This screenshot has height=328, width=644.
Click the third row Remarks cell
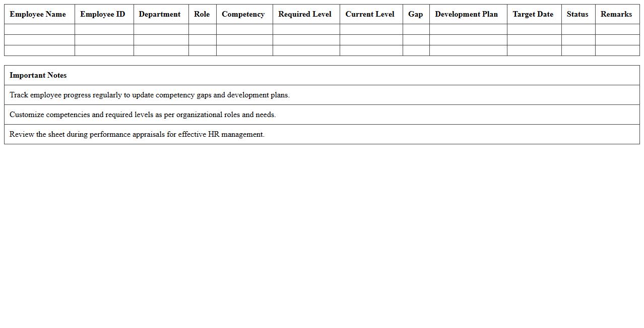pos(616,50)
